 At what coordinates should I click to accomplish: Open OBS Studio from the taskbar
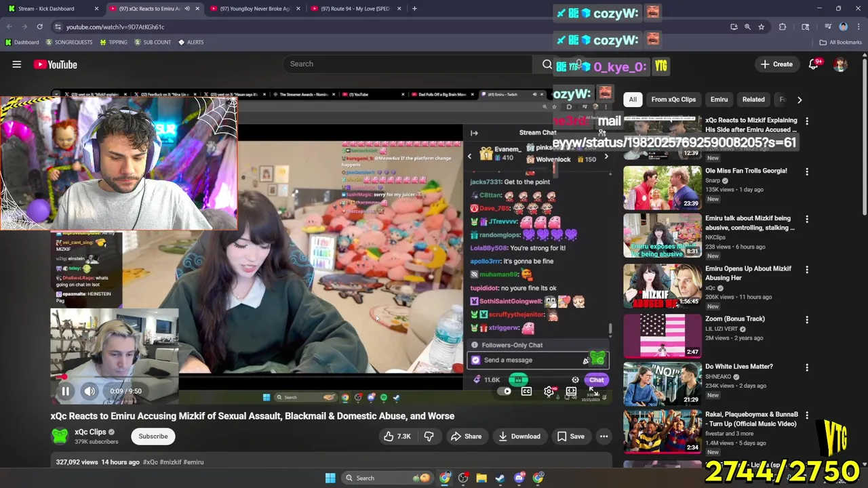[x=463, y=479]
